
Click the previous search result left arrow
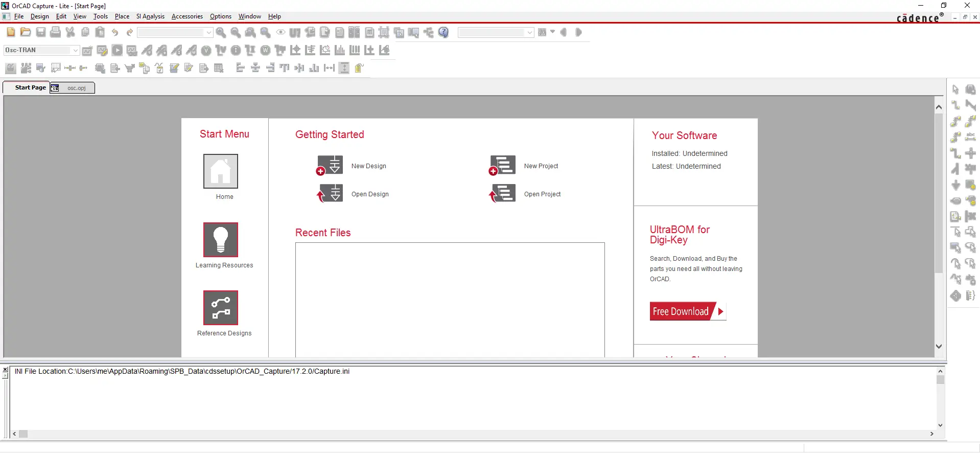tap(564, 32)
